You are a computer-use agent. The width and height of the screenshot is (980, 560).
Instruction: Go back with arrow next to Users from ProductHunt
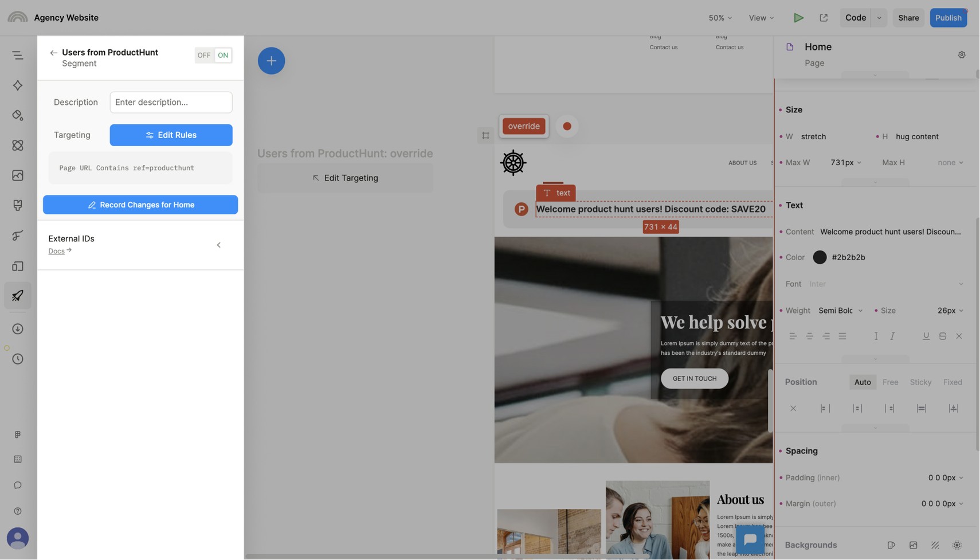(x=53, y=53)
